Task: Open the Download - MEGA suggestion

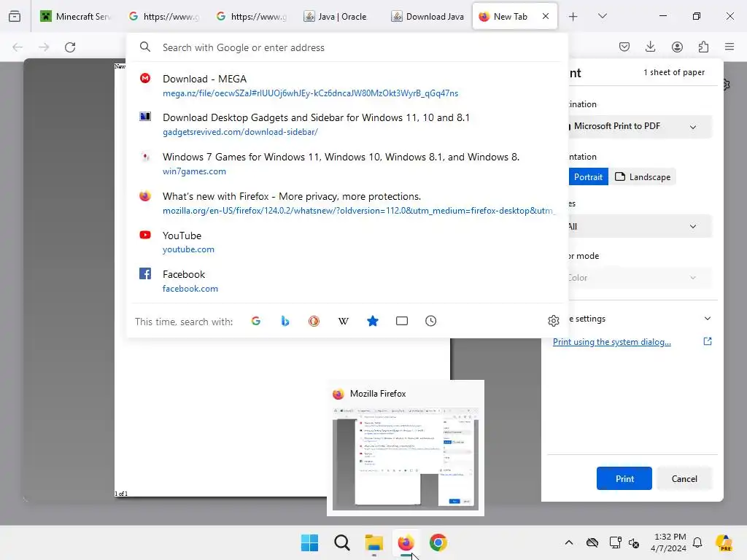Action: [x=347, y=86]
